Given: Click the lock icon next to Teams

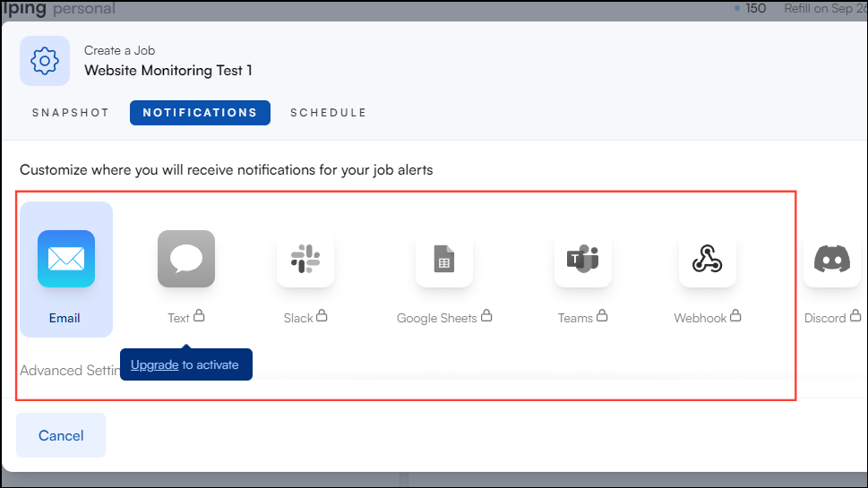Looking at the screenshot, I should point(602,316).
